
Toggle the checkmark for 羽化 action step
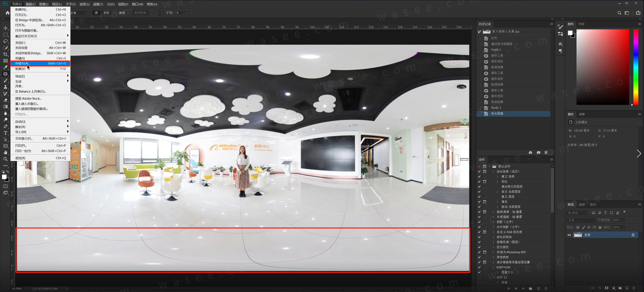pyautogui.click(x=479, y=181)
